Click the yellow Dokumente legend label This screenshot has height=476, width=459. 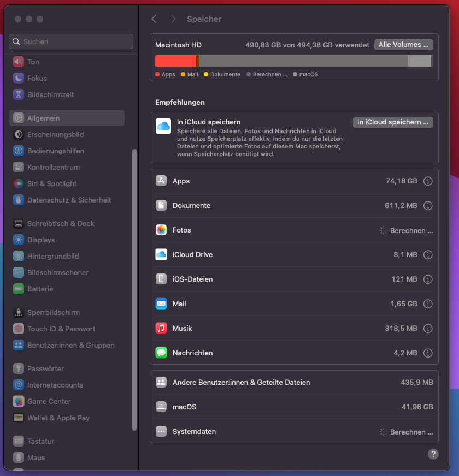tap(222, 75)
